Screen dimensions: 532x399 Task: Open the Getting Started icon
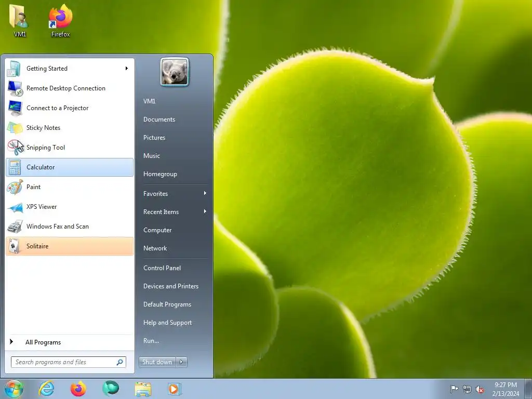point(15,69)
